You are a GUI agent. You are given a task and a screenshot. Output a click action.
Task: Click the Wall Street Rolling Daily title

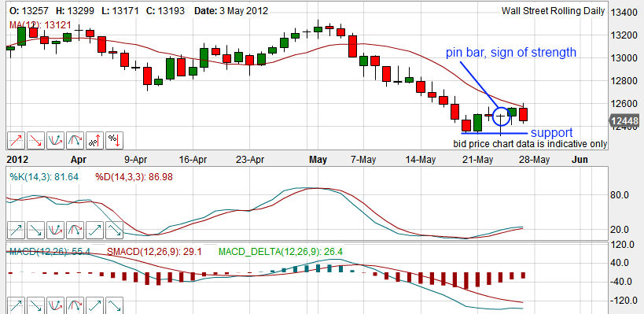(x=553, y=11)
